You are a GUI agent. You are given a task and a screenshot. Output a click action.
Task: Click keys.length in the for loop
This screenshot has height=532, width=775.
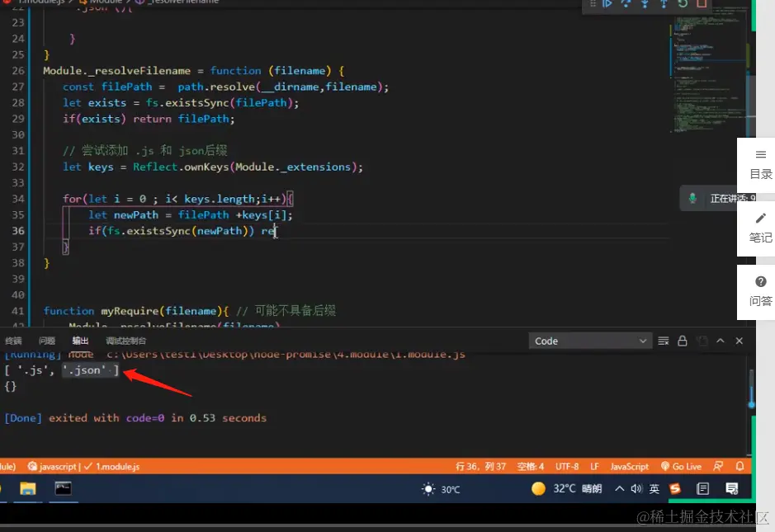(219, 199)
